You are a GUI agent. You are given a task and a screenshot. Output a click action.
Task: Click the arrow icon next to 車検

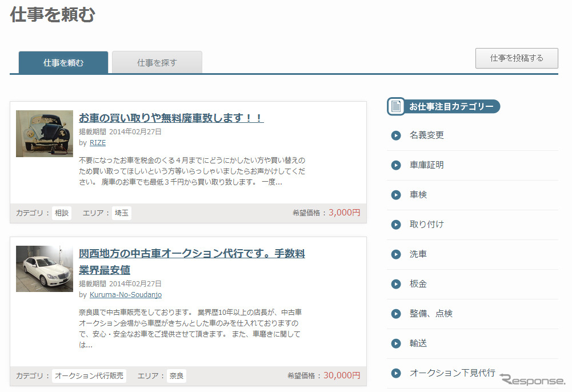point(396,195)
